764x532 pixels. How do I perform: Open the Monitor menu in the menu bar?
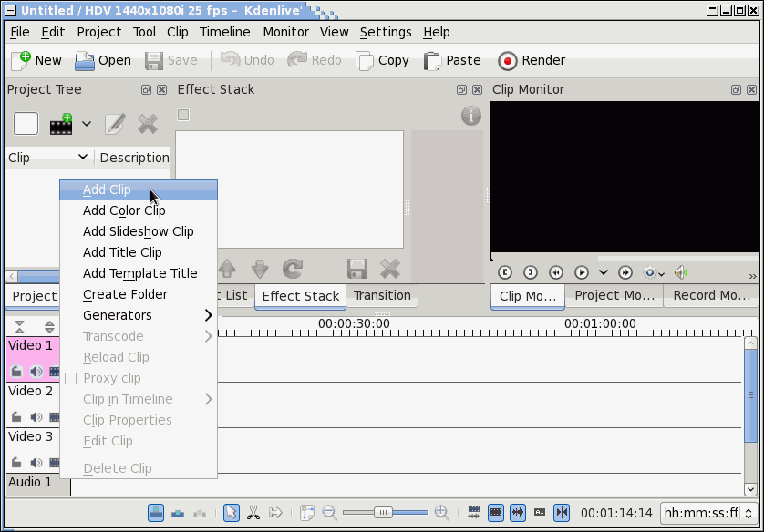(x=286, y=32)
